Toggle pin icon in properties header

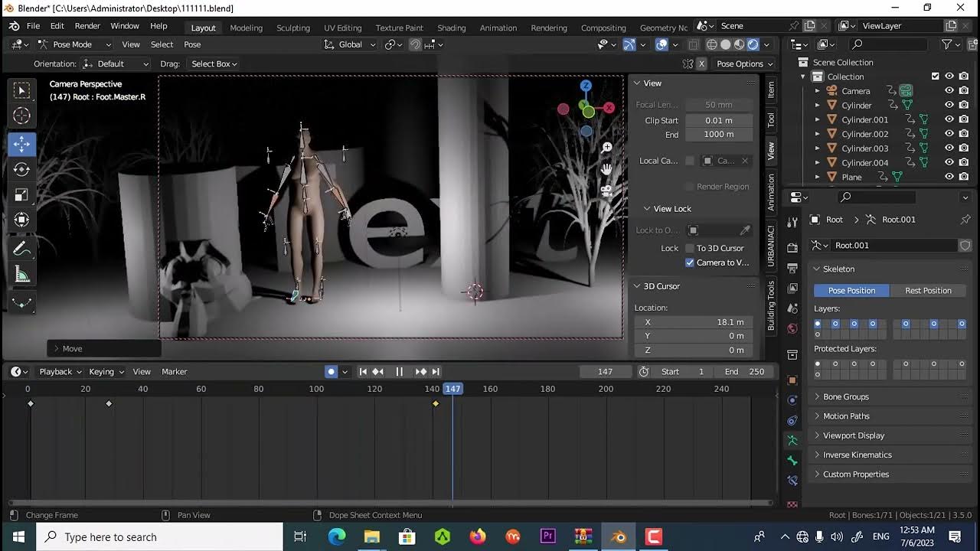point(965,220)
